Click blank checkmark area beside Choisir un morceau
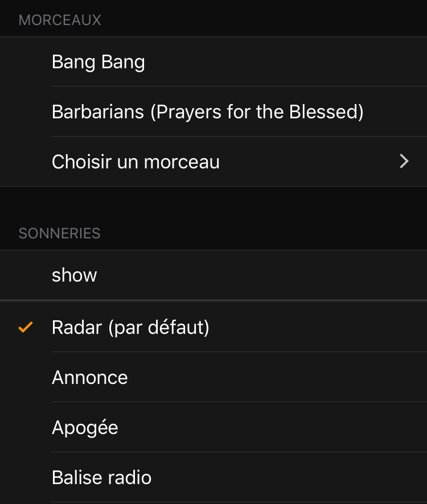This screenshot has width=427, height=504. coord(26,162)
